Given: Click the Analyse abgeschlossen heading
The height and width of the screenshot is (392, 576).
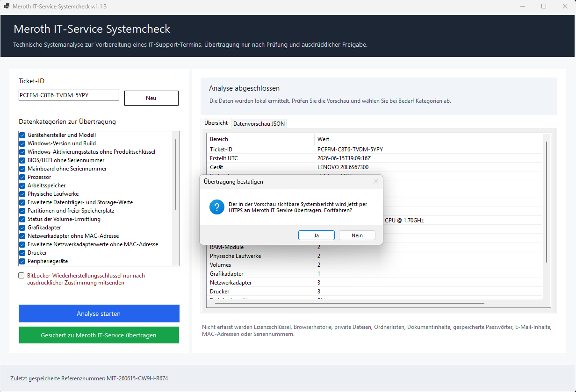Looking at the screenshot, I should pyautogui.click(x=244, y=88).
